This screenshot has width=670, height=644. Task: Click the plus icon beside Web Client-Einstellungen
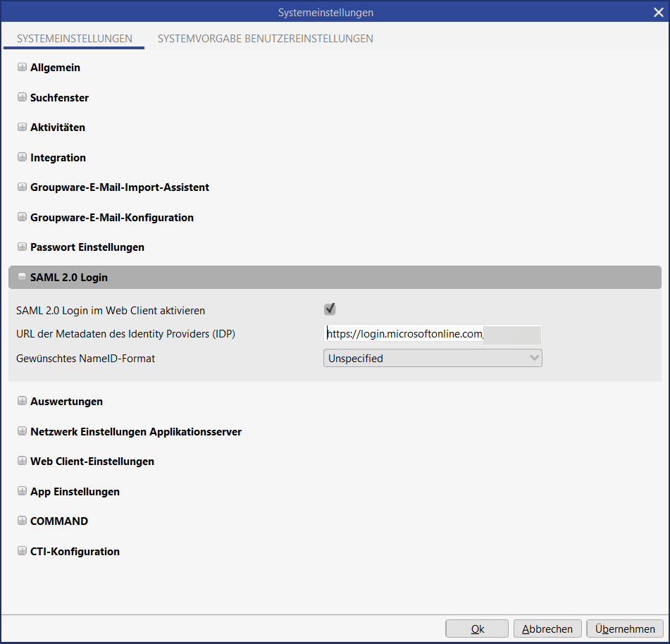pos(22,462)
